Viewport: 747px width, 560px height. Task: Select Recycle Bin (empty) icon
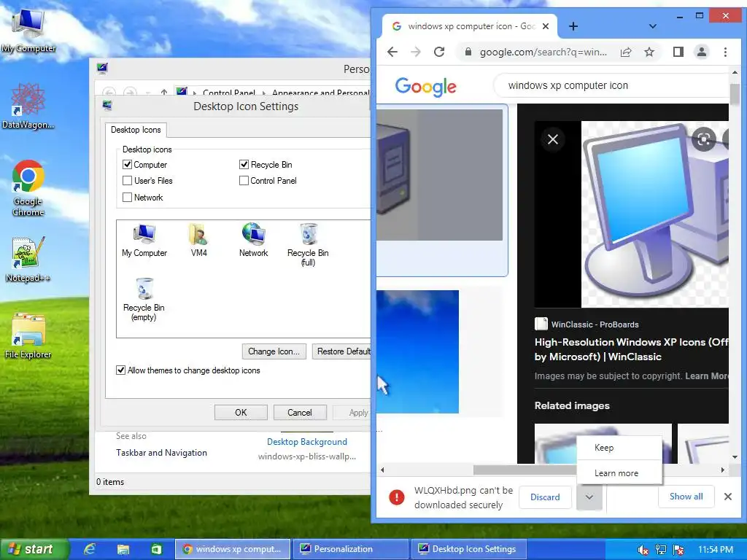[144, 300]
